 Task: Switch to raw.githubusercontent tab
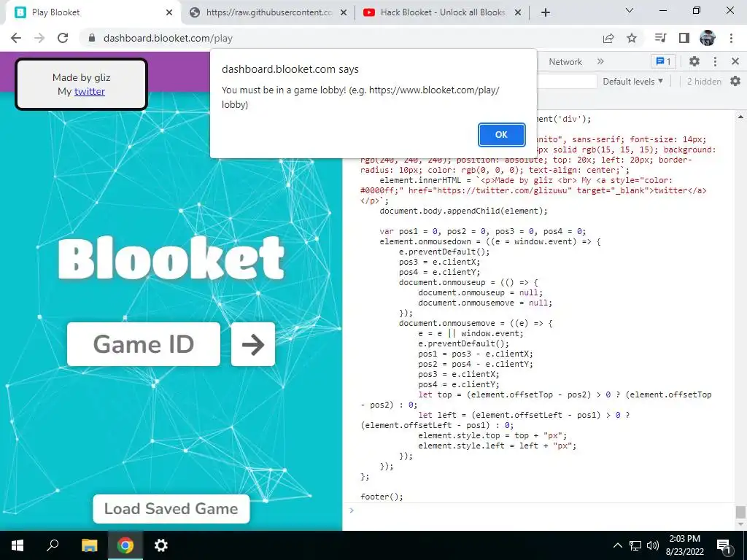tap(269, 12)
